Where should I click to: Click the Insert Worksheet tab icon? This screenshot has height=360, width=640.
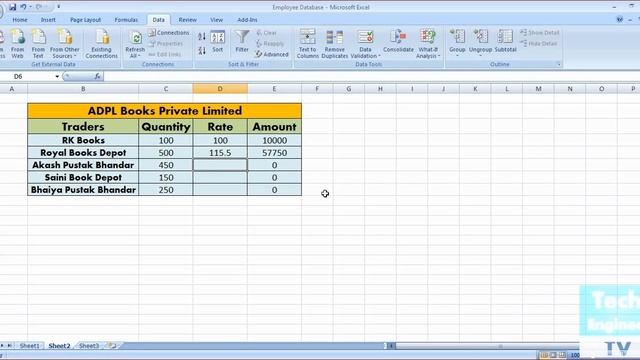(x=112, y=346)
